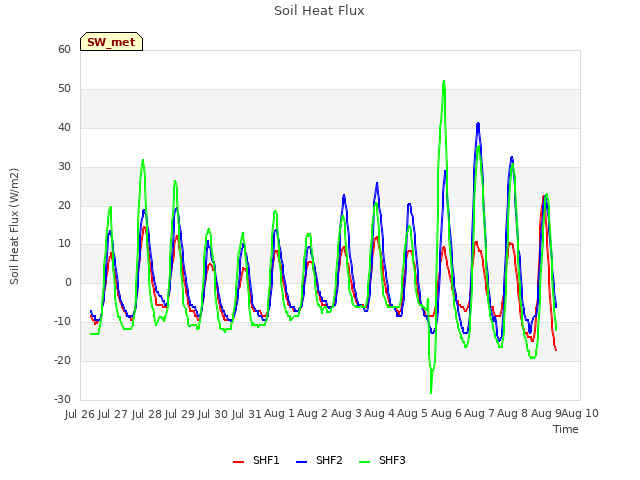The height and width of the screenshot is (480, 640).
Task: Click the red SHF1 endpoint near -17 on Aug 9
Action: pyautogui.click(x=556, y=350)
